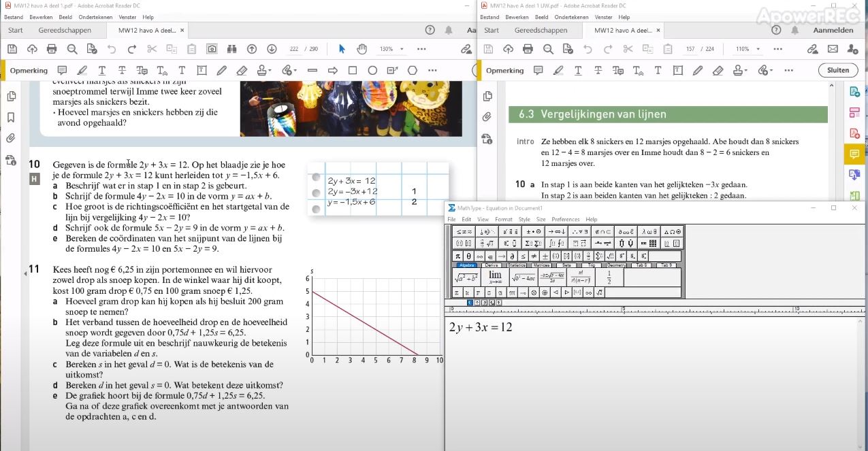Open the Ondertekenen menu in the right Acrobat window

pyautogui.click(x=570, y=17)
